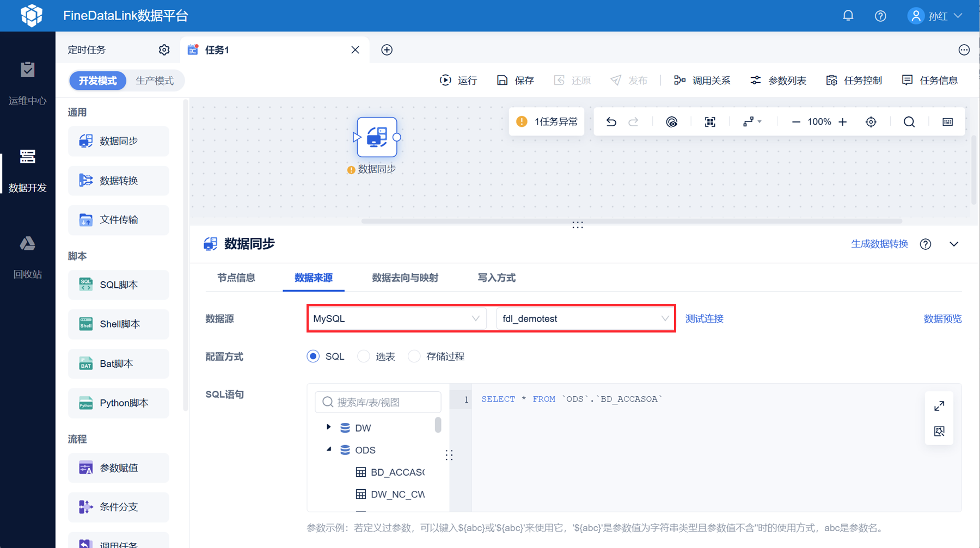Select the SQL脚本 node
Image resolution: width=980 pixels, height=548 pixels.
click(119, 285)
